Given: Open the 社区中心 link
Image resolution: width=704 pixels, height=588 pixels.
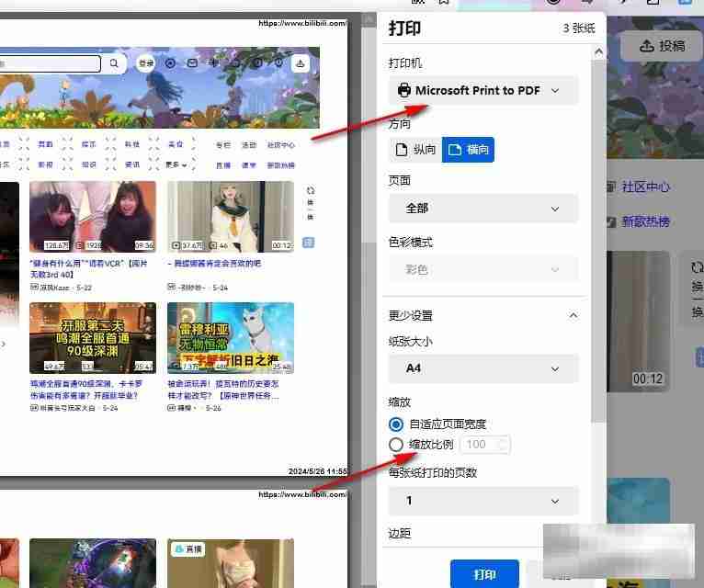Looking at the screenshot, I should pyautogui.click(x=645, y=187).
